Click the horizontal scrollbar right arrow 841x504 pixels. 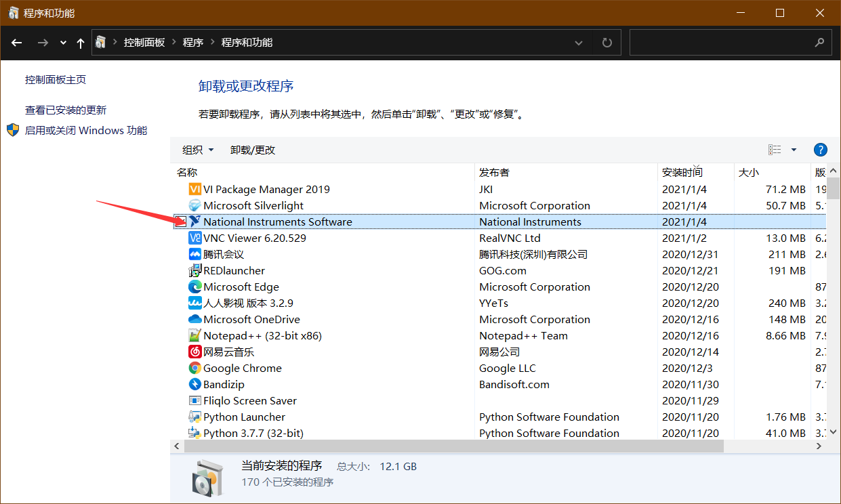pyautogui.click(x=819, y=446)
